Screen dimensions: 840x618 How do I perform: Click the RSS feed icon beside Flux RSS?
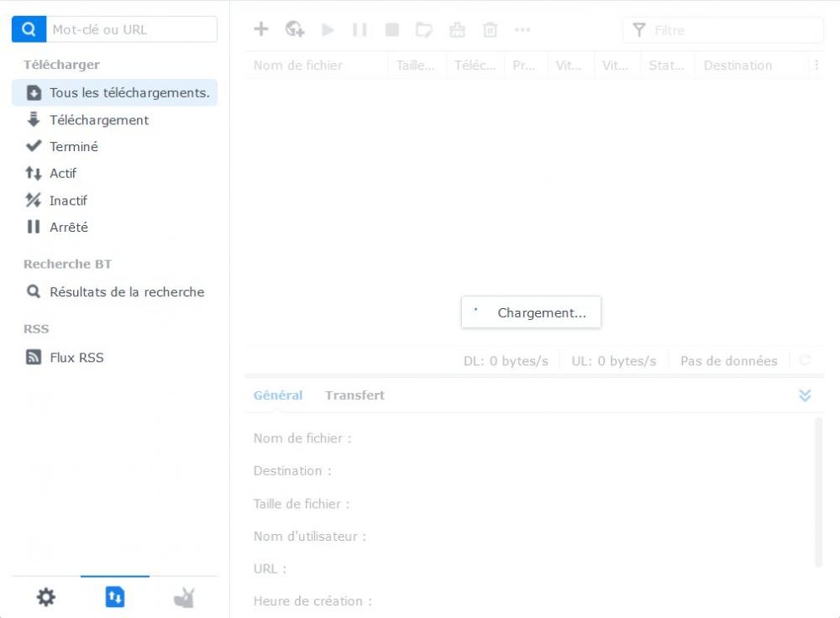coord(34,357)
